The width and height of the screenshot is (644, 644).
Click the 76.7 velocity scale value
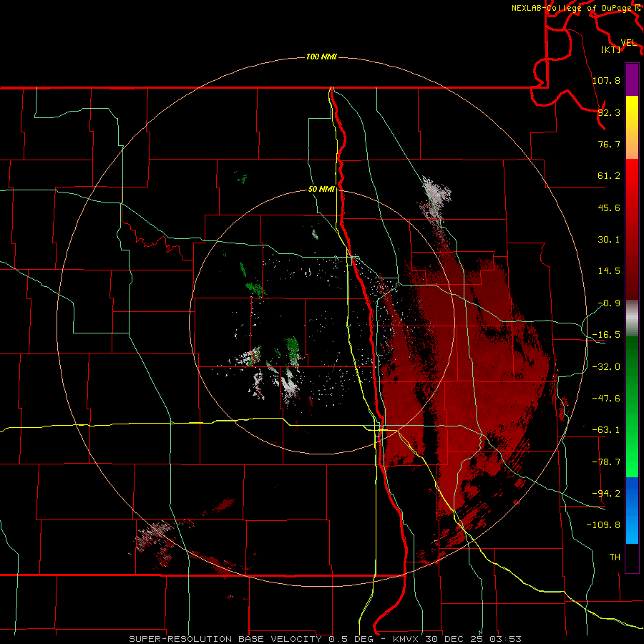pos(609,144)
